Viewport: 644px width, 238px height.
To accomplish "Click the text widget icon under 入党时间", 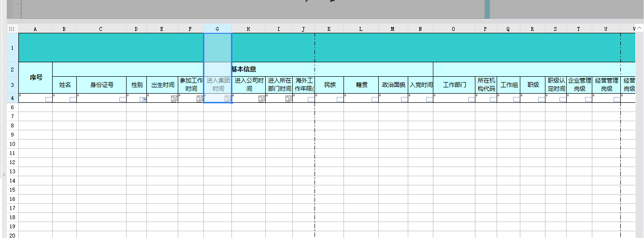I will 429,99.
